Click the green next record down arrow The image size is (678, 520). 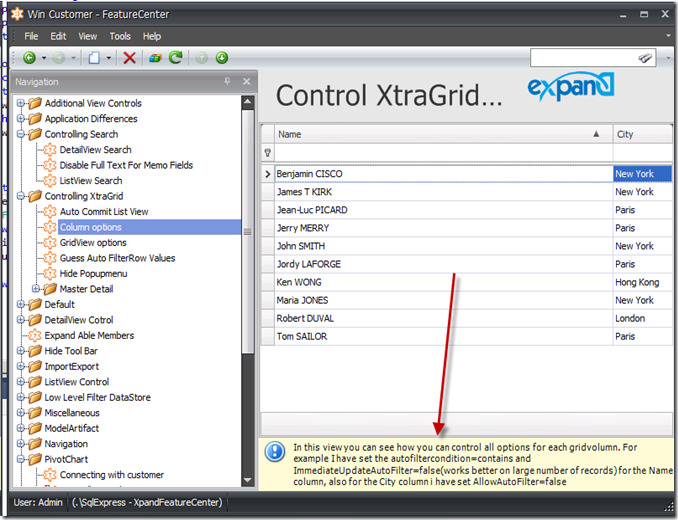coord(222,58)
